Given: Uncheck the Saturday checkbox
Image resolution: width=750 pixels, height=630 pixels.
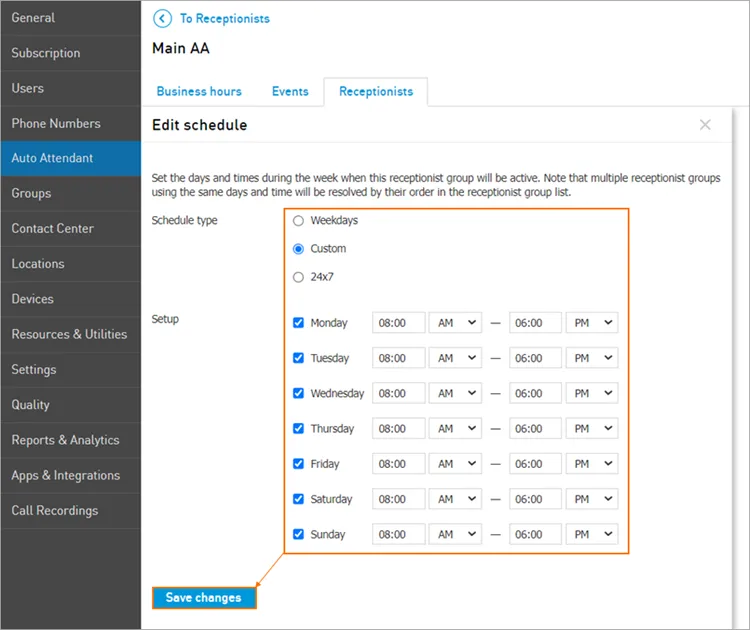Looking at the screenshot, I should [298, 499].
